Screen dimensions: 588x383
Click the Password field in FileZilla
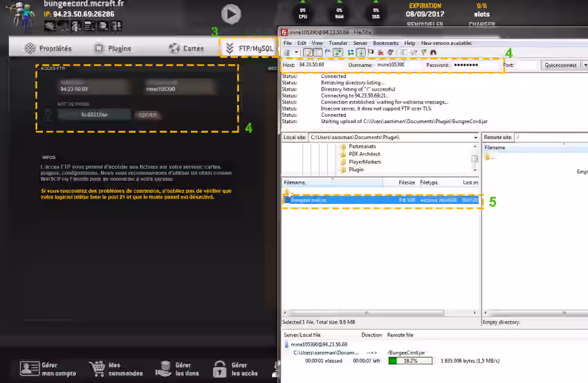[475, 65]
